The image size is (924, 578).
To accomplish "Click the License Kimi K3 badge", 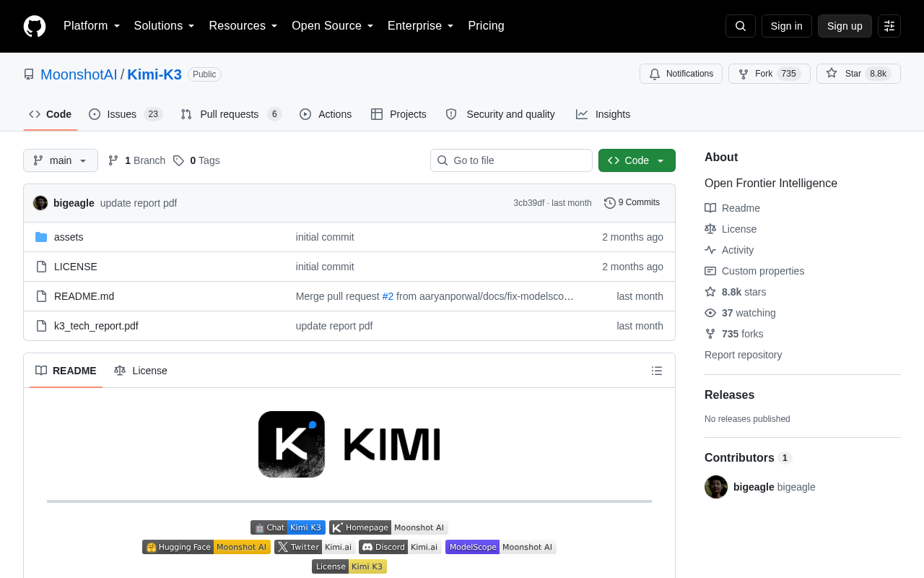I will point(349,566).
